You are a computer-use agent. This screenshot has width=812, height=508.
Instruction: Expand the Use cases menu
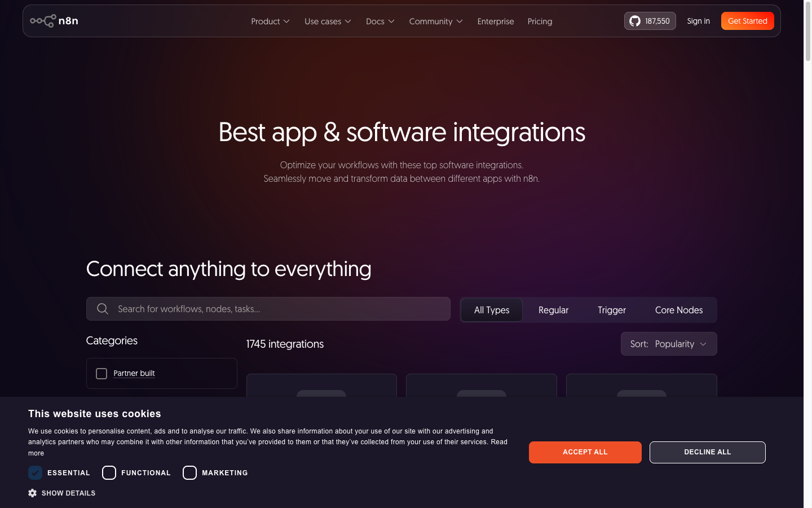tap(328, 21)
